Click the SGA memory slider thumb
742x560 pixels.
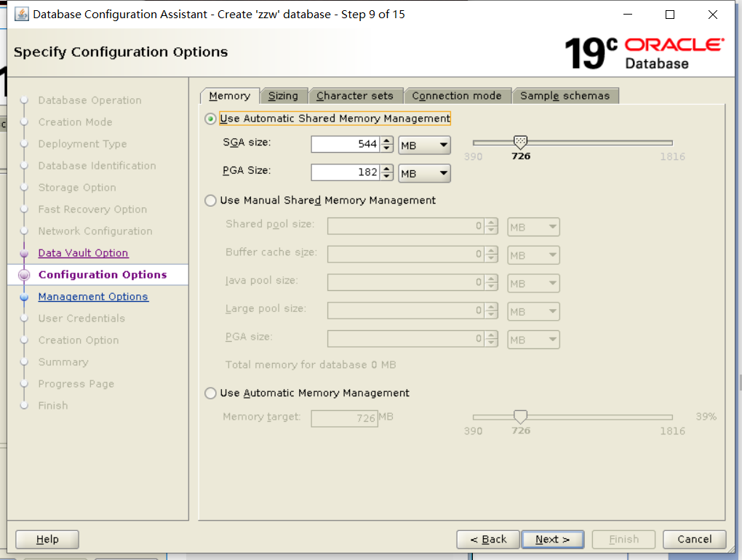[x=520, y=142]
